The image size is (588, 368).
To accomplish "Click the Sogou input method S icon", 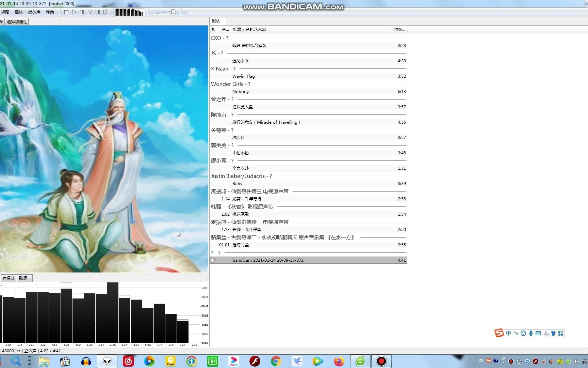I will tap(499, 333).
